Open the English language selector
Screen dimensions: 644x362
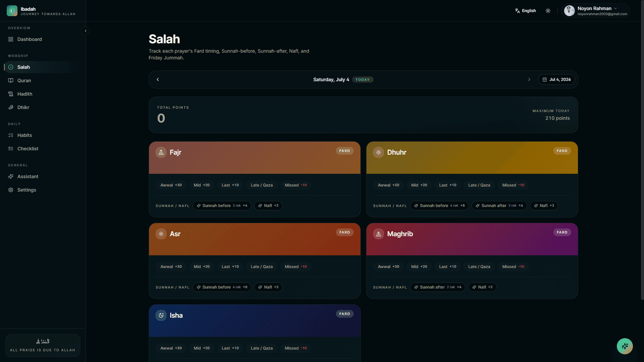(x=526, y=11)
